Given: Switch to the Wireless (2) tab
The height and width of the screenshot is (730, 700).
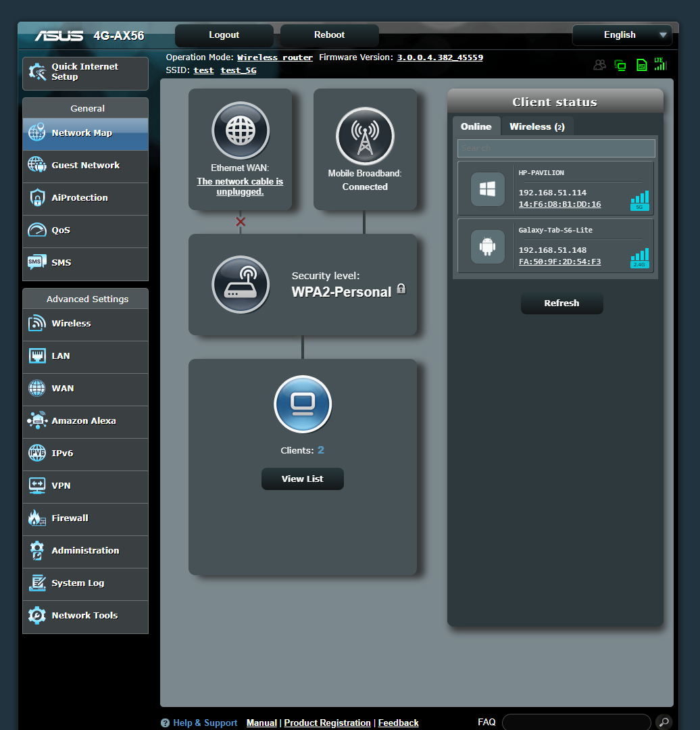Looking at the screenshot, I should [x=536, y=126].
